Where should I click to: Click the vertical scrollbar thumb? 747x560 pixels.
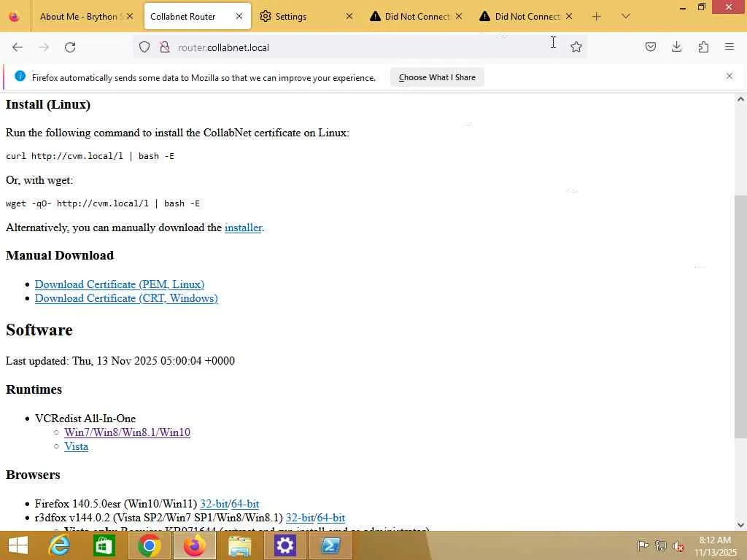click(740, 316)
